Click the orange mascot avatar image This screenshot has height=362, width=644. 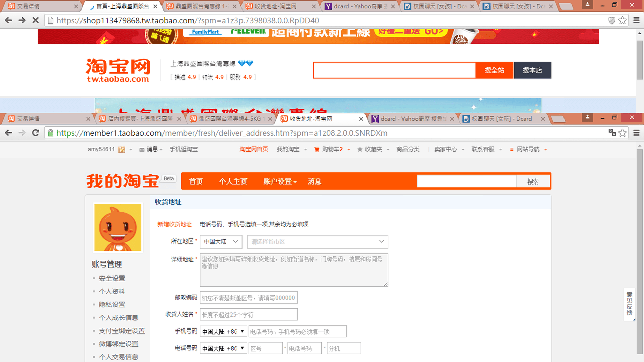click(x=118, y=228)
